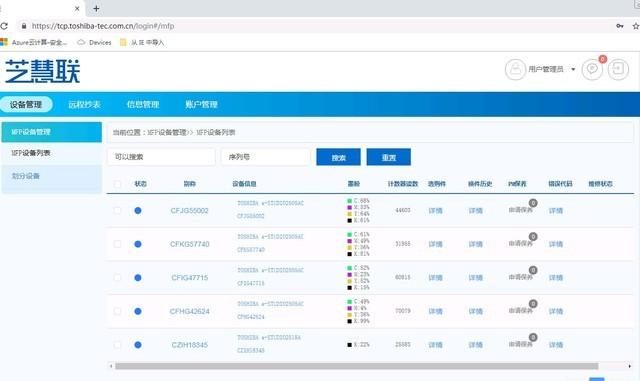Click the user avatar circle icon
The height and width of the screenshot is (381, 640).
pyautogui.click(x=515, y=69)
